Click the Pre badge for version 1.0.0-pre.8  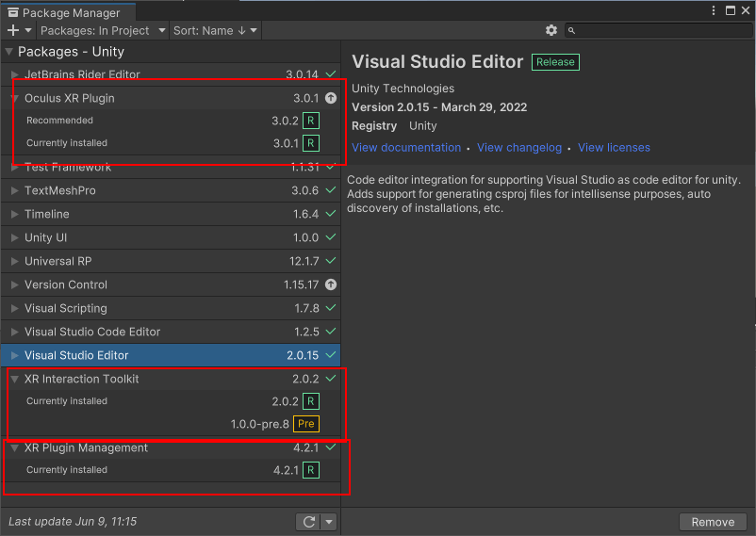click(x=306, y=424)
